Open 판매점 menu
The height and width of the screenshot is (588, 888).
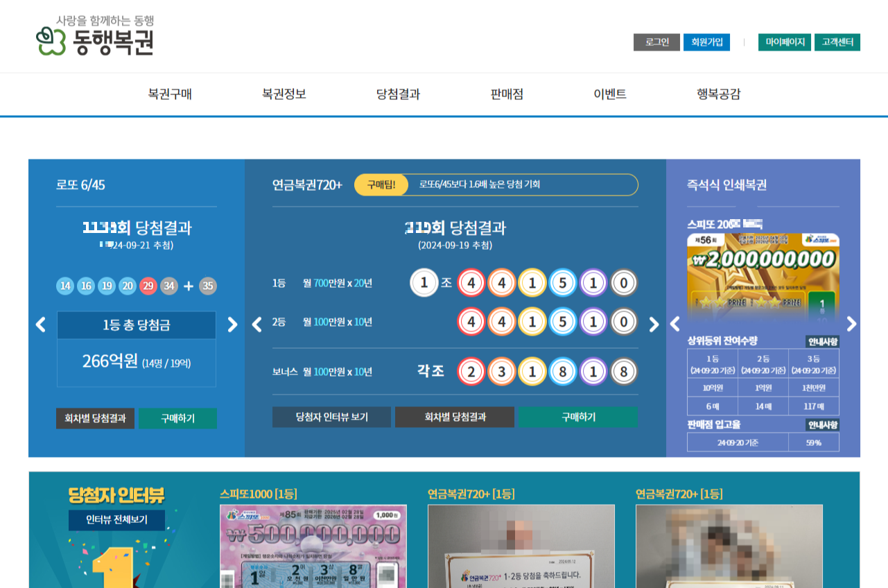[x=507, y=94]
